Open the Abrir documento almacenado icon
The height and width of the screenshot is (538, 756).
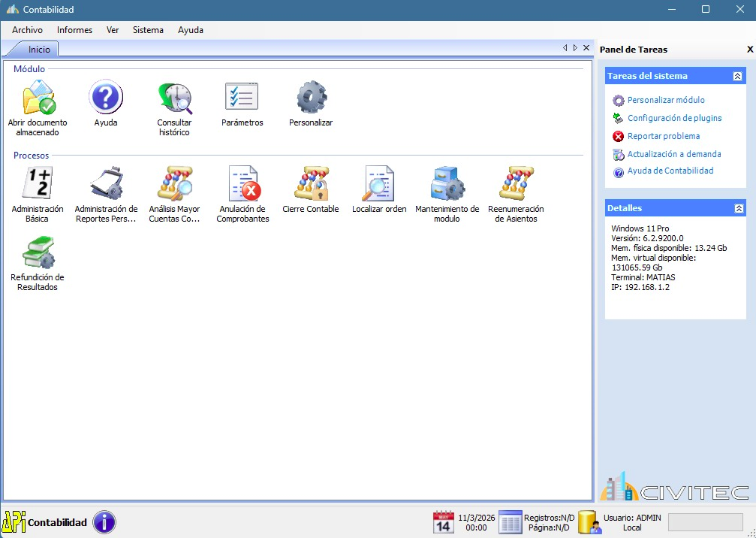(x=38, y=98)
